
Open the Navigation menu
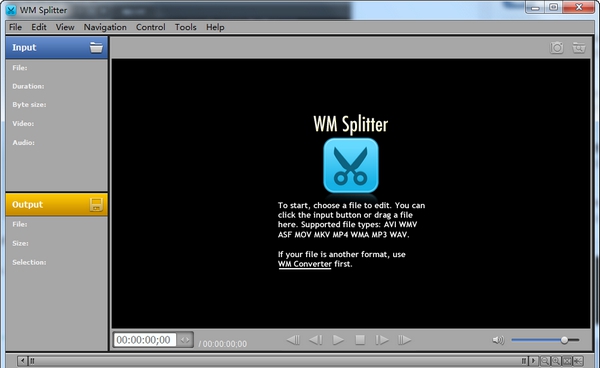click(x=105, y=27)
